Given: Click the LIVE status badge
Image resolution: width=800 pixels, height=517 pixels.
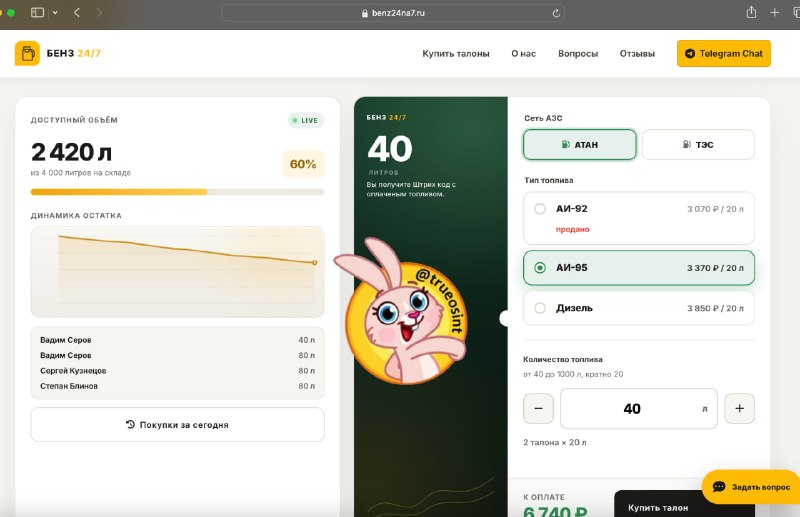Looking at the screenshot, I should (305, 120).
